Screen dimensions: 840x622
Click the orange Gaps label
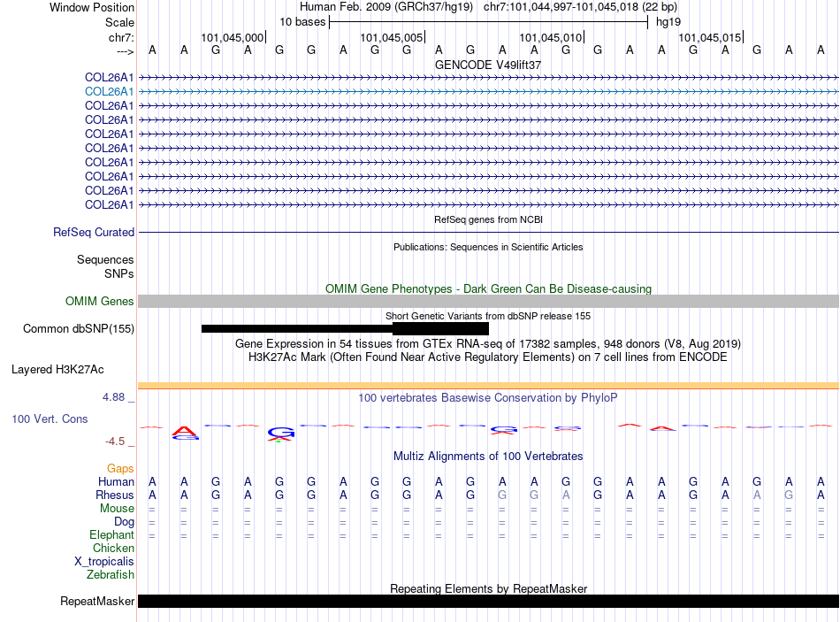pyautogui.click(x=120, y=469)
